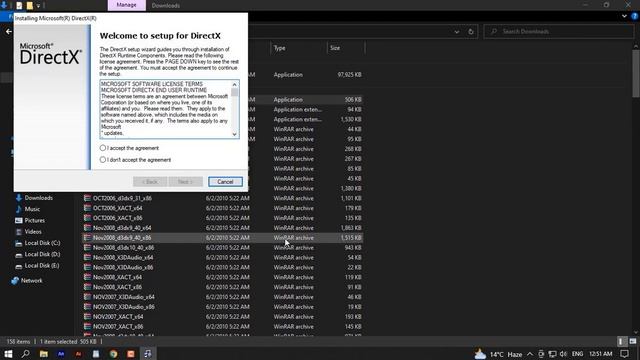Click Cancel in the DirectX setup dialog
The width and height of the screenshot is (640, 360).
tap(225, 182)
